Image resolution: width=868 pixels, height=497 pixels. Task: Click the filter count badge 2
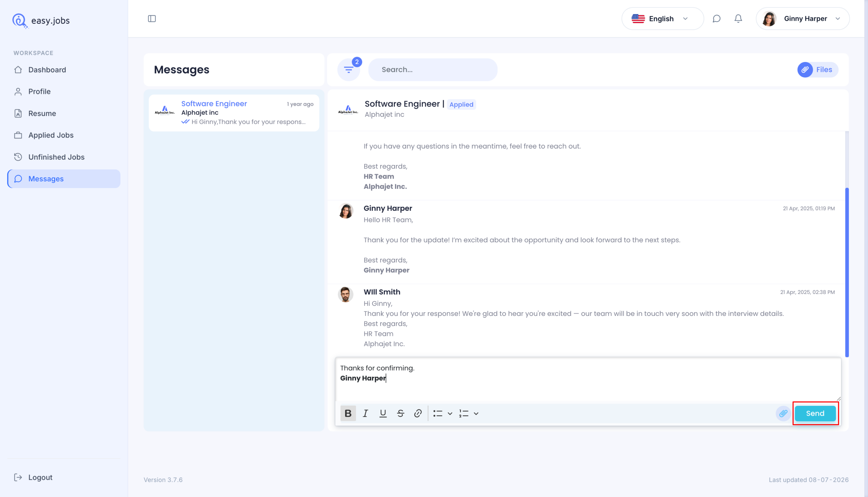pyautogui.click(x=357, y=62)
